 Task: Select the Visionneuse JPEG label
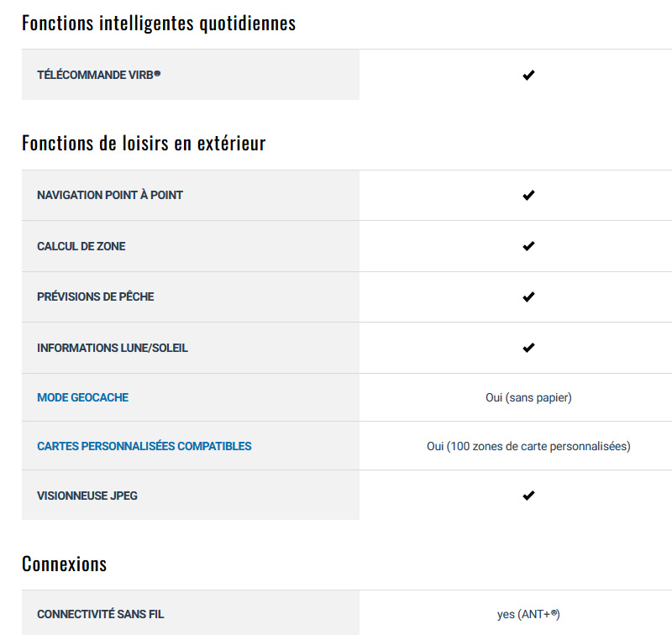[87, 496]
